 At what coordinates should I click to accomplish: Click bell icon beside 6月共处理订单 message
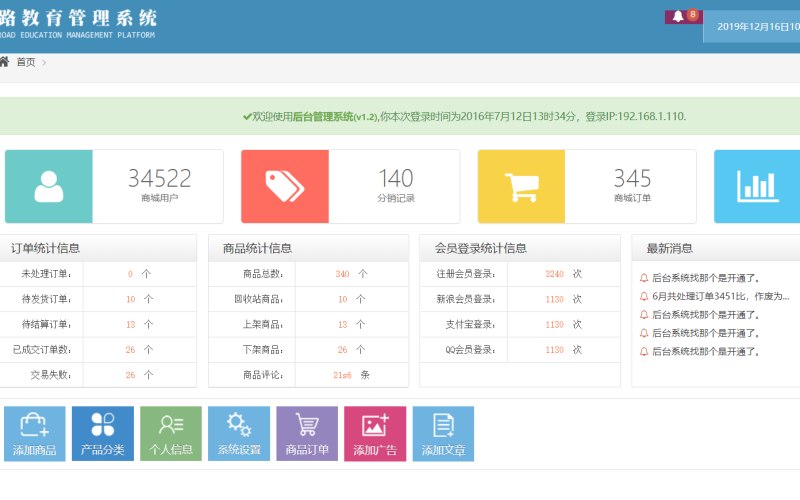(644, 296)
